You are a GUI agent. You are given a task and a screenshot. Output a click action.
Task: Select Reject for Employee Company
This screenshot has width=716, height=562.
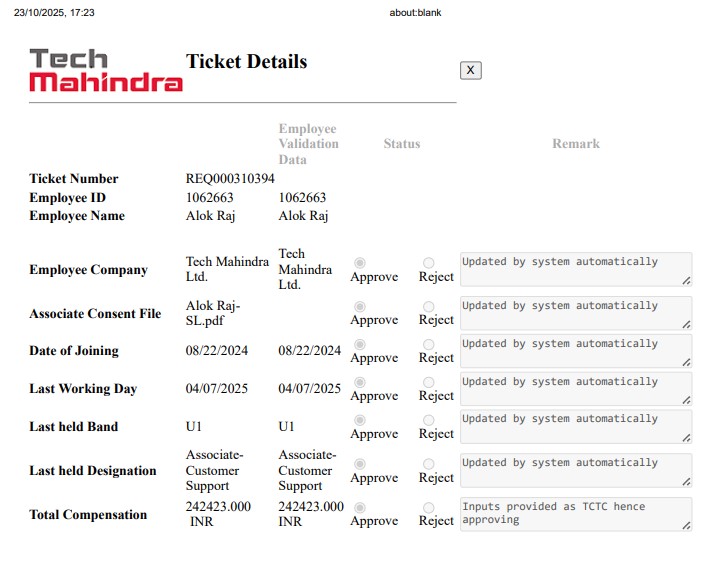(x=429, y=264)
